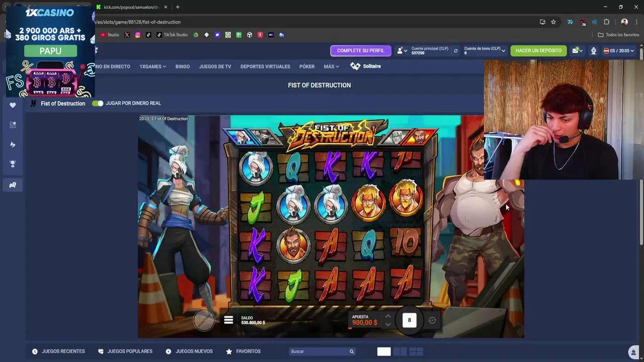
Task: Expand the 1XGAMES menu
Action: click(x=152, y=66)
